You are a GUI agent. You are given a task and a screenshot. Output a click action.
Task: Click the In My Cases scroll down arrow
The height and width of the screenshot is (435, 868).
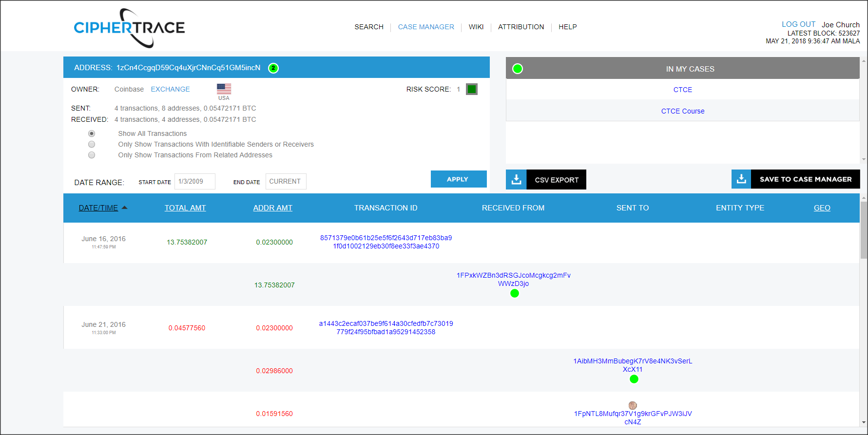coord(864,159)
